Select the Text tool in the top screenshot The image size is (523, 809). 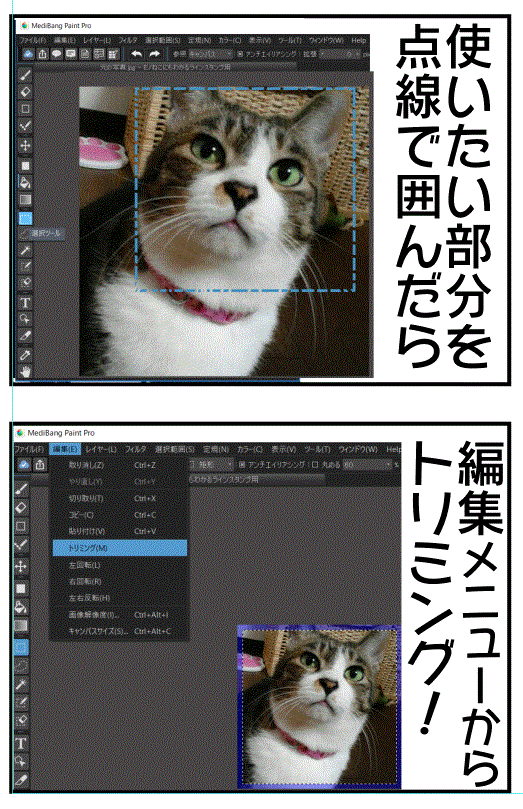(x=25, y=302)
